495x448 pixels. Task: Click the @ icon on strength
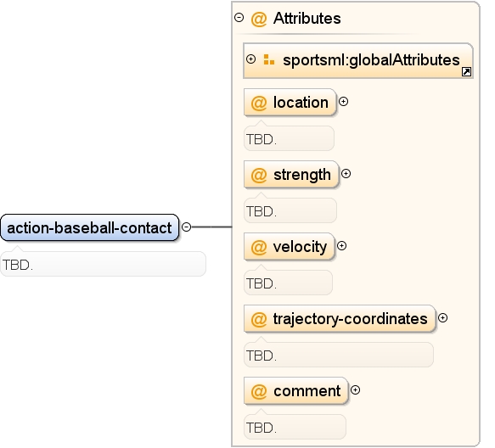coord(259,175)
